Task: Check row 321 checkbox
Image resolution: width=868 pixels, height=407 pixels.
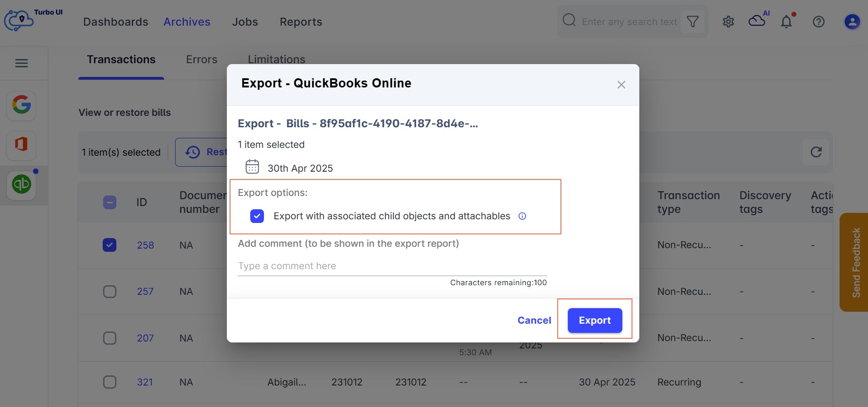Action: click(110, 382)
